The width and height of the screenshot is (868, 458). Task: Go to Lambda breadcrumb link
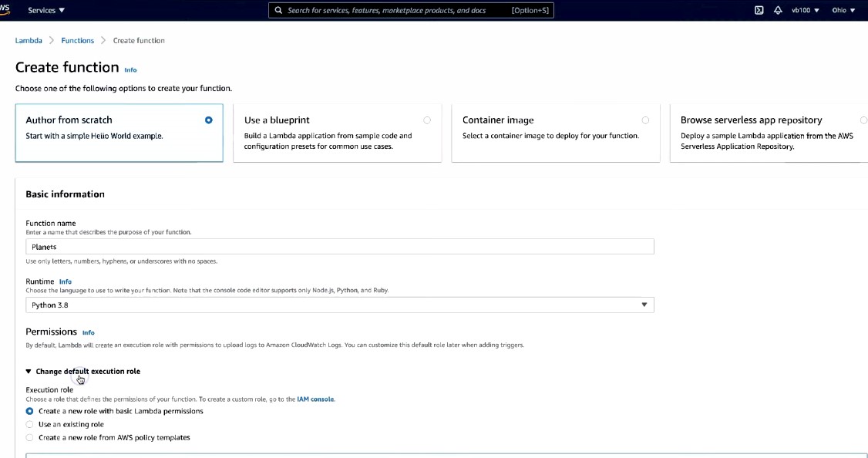point(29,40)
